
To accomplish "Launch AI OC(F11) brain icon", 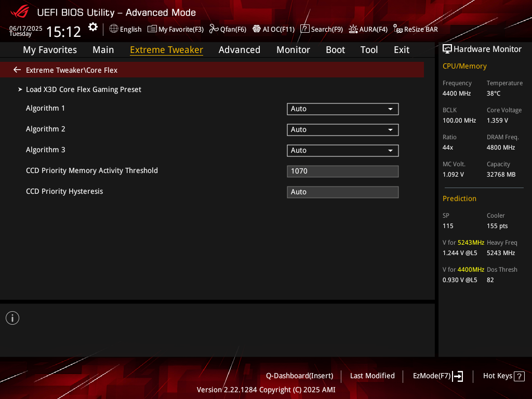I will pyautogui.click(x=257, y=29).
